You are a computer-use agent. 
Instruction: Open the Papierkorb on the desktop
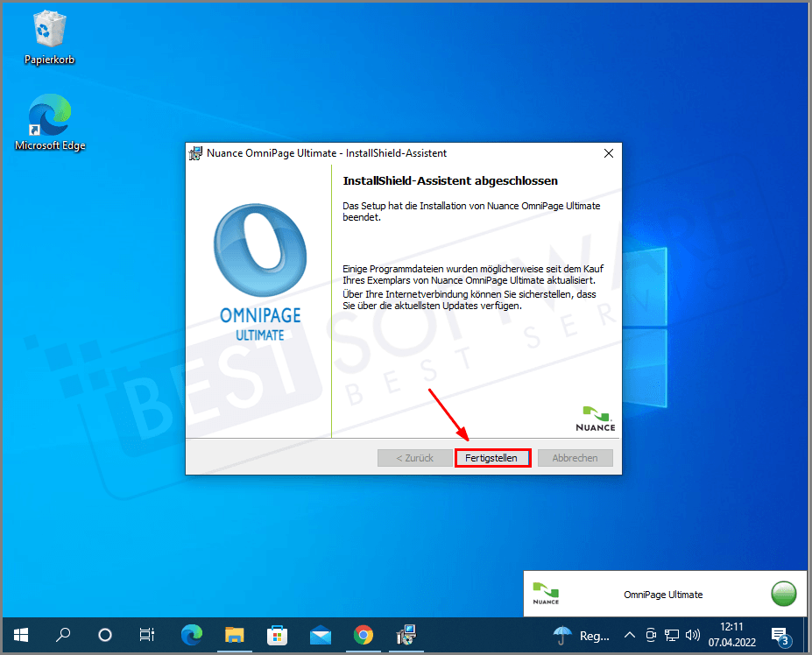(49, 31)
